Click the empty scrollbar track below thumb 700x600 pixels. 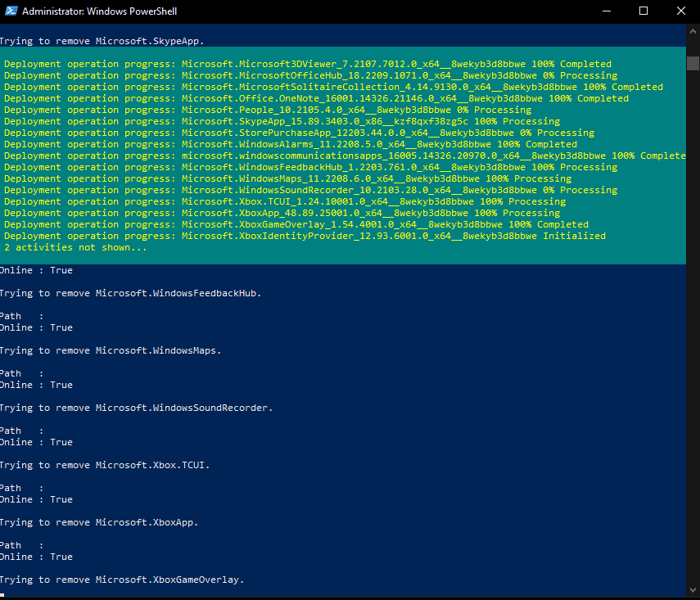(693, 327)
